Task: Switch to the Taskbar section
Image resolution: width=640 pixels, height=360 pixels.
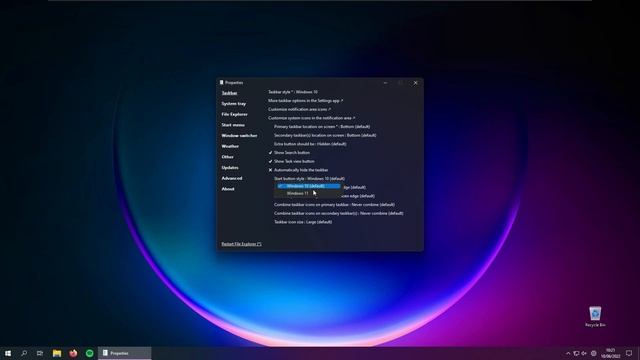Action: pos(229,93)
